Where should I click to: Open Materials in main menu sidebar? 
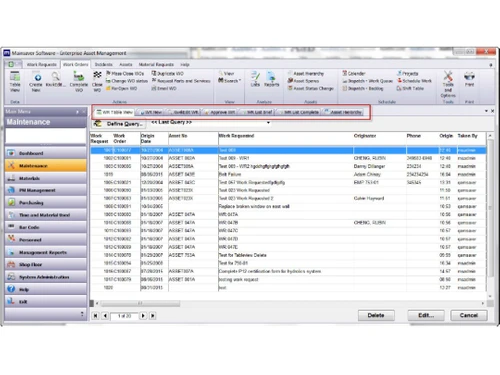tap(46, 178)
